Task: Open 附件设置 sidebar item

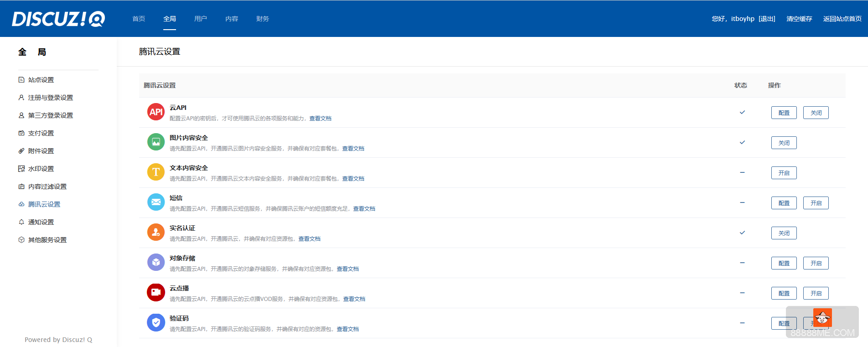Action: coord(41,151)
